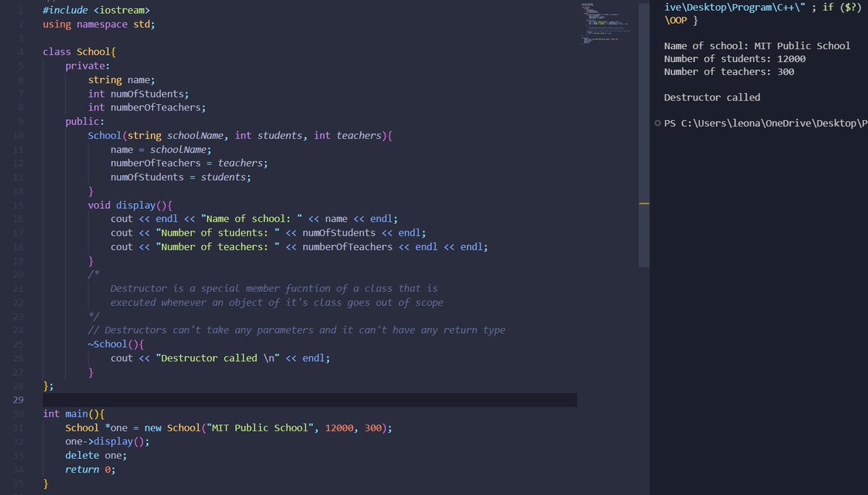Viewport: 868px width, 495px height.
Task: Click terminal output "Number of students: 12000"
Action: (x=735, y=59)
